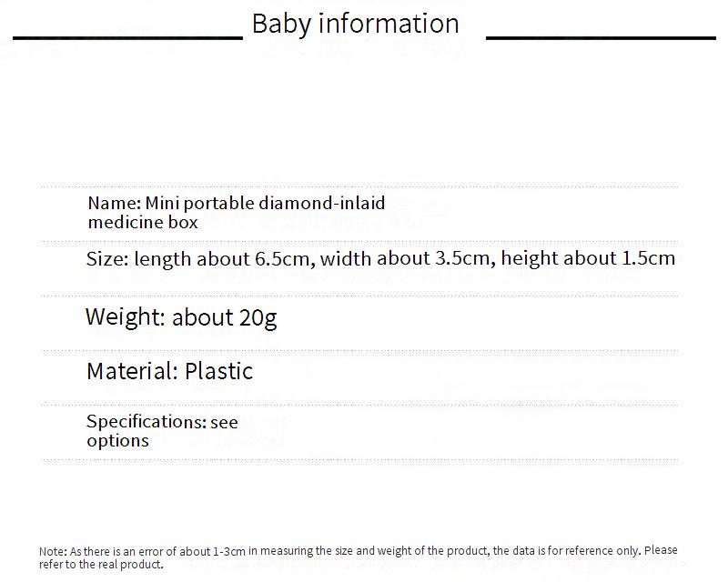Select the "Mini portable diamond-inlaid" text
Screen dimensions: 728x582
click(265, 203)
